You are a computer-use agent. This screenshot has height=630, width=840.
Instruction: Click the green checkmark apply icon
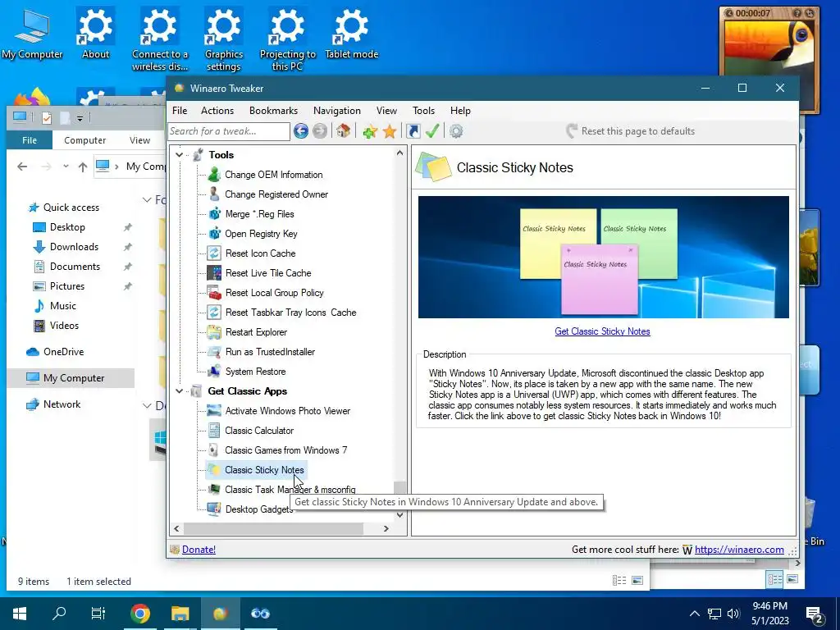click(433, 130)
